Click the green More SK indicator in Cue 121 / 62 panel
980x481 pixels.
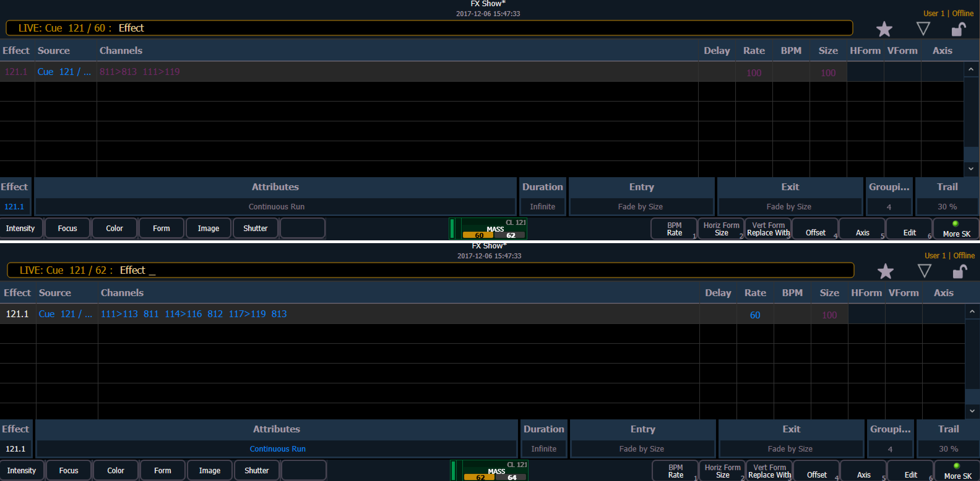tap(956, 466)
